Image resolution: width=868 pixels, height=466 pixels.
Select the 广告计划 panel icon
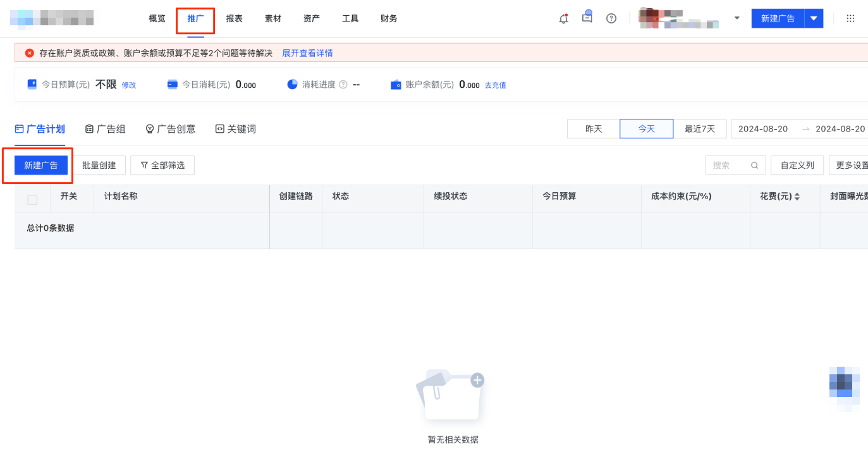pos(18,128)
